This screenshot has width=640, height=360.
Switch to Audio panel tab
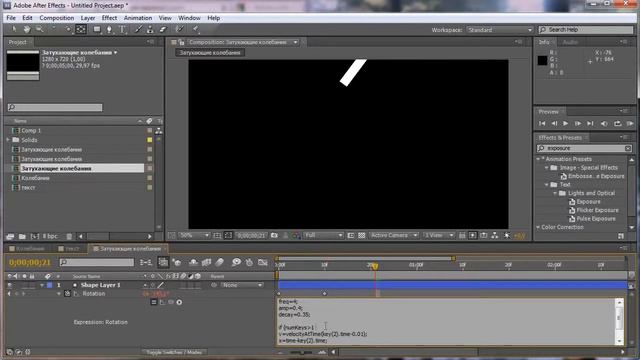pyautogui.click(x=570, y=42)
